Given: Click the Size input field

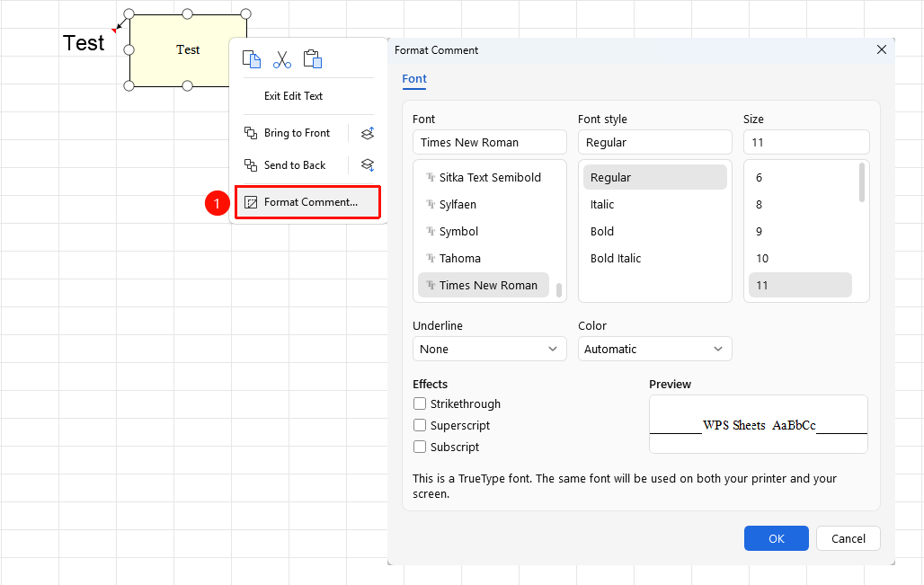Looking at the screenshot, I should point(807,142).
